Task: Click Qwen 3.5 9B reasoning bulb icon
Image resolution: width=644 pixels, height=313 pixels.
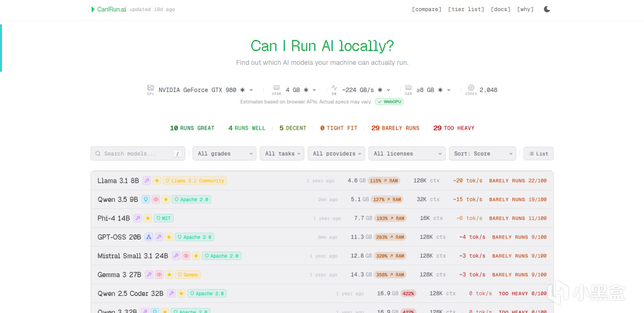Action: [x=145, y=199]
